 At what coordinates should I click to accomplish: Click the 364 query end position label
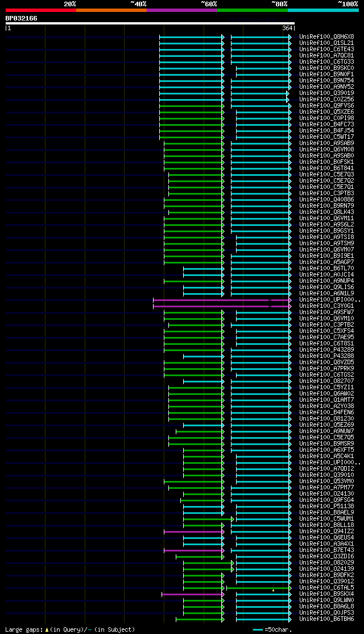click(x=287, y=28)
